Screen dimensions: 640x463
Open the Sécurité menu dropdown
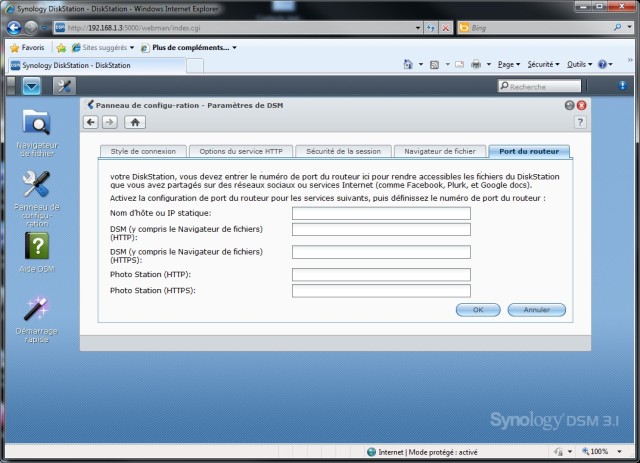click(x=543, y=65)
